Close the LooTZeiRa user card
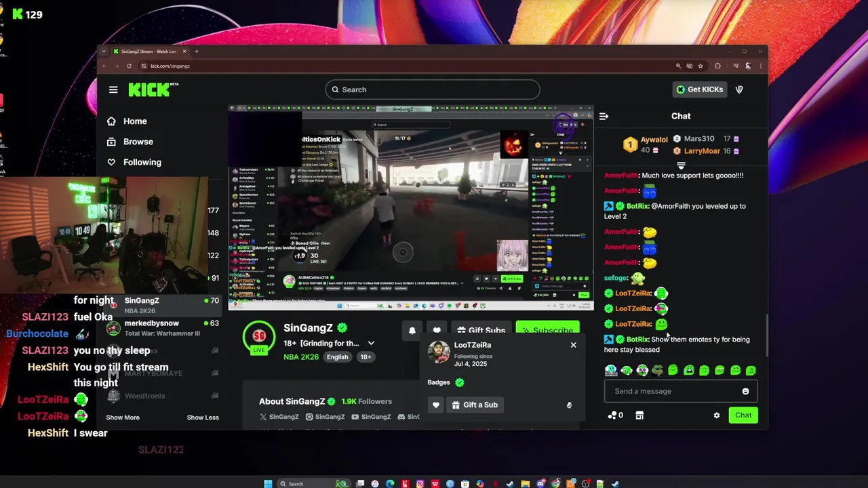The height and width of the screenshot is (488, 868). (573, 345)
